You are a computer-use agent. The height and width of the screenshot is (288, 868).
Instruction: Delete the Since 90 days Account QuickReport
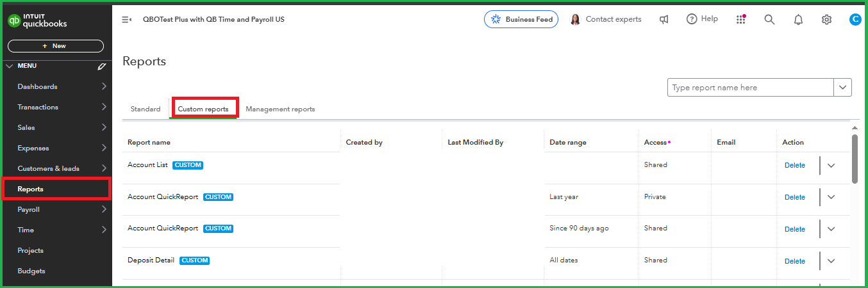(x=795, y=229)
